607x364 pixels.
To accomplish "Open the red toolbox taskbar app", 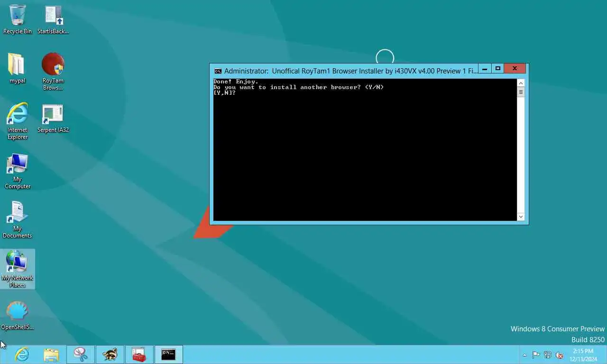I will tap(139, 355).
